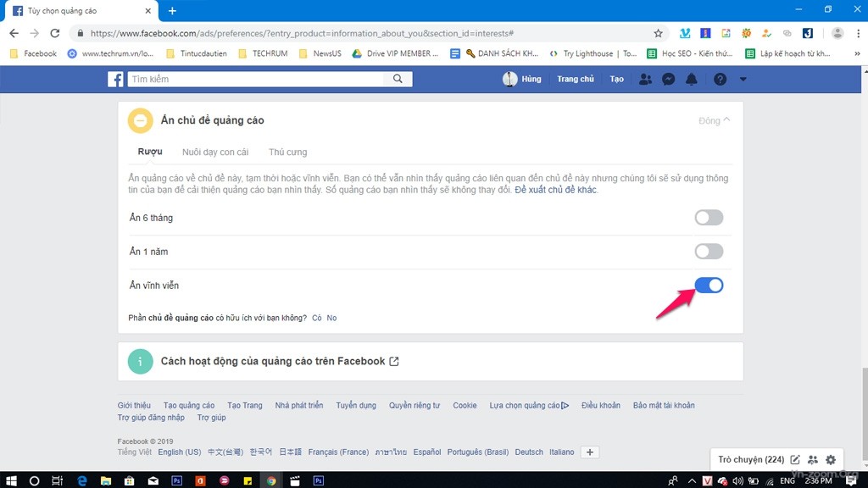The image size is (868, 488).
Task: Collapse the section using "Đóng"
Action: (714, 120)
